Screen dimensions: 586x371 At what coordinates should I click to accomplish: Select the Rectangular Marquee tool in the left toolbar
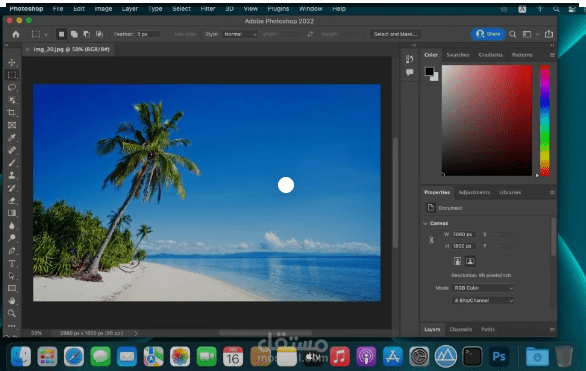click(12, 75)
